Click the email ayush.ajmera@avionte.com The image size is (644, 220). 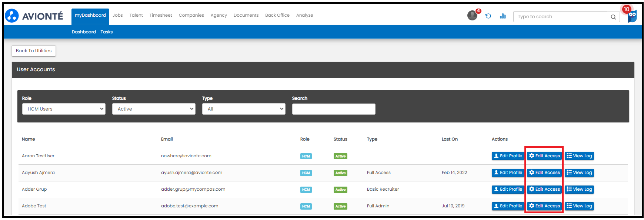191,173
